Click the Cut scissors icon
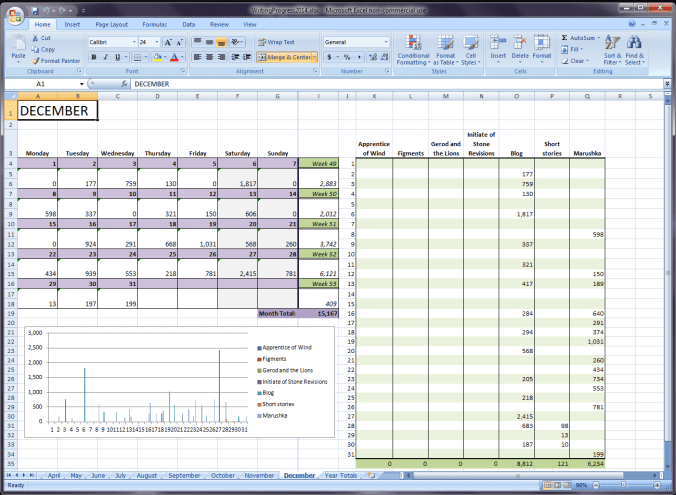 35,38
